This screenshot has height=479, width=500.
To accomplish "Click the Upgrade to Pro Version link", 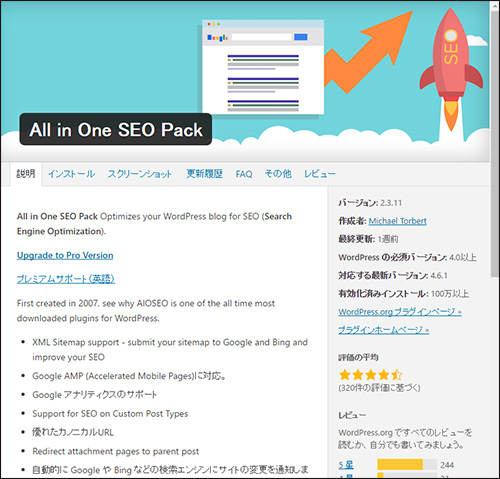I will point(65,255).
